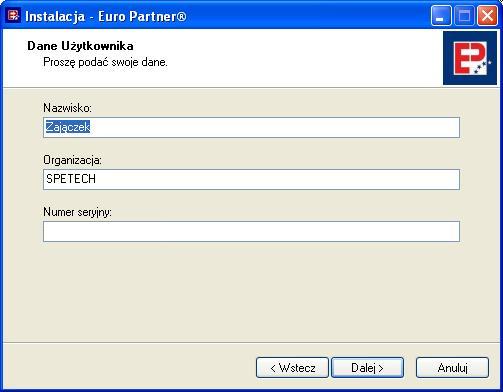This screenshot has width=503, height=392.
Task: Click into the Organizacja text field
Action: (251, 179)
